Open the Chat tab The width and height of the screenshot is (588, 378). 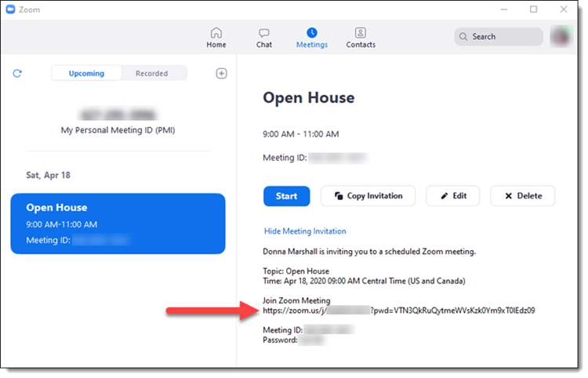pos(264,38)
